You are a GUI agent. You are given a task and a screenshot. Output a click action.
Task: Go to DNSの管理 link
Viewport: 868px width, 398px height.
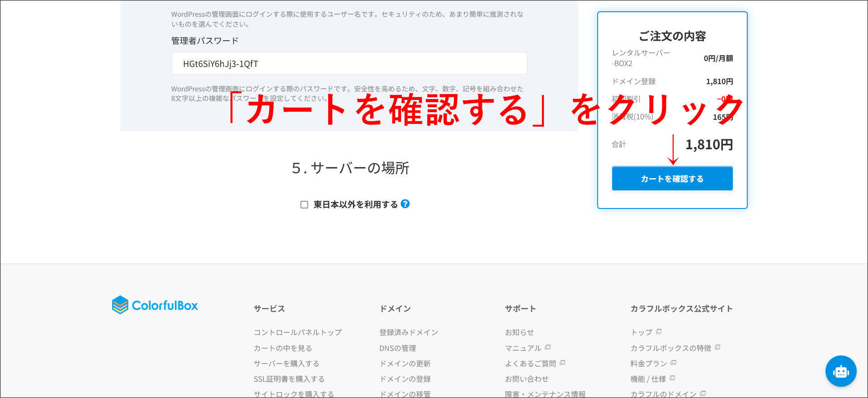(397, 348)
